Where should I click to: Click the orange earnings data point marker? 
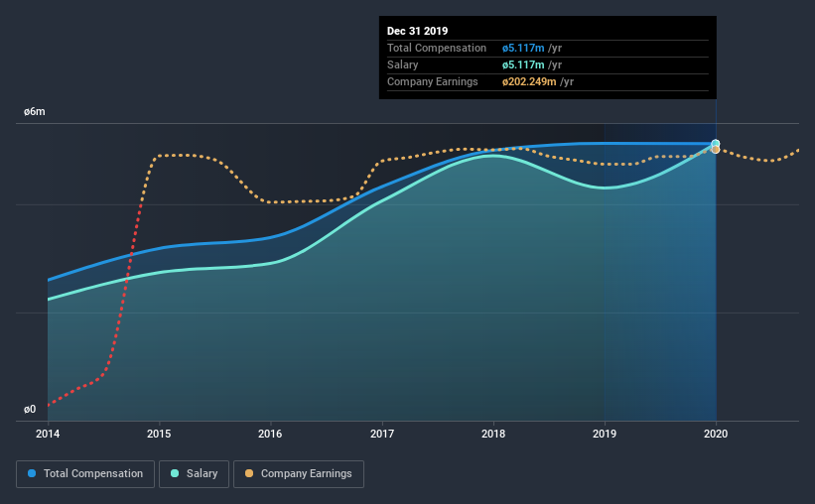(716, 150)
